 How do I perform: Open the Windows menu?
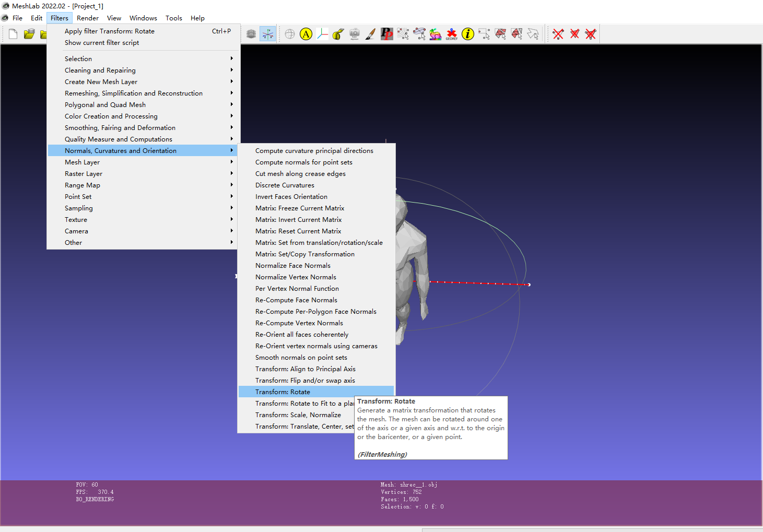pos(143,18)
